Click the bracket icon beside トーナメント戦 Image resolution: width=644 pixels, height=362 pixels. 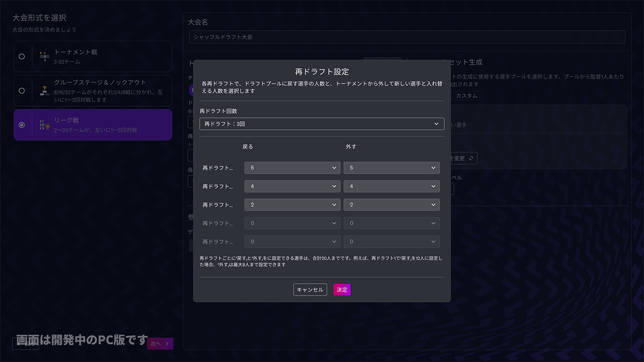45,56
